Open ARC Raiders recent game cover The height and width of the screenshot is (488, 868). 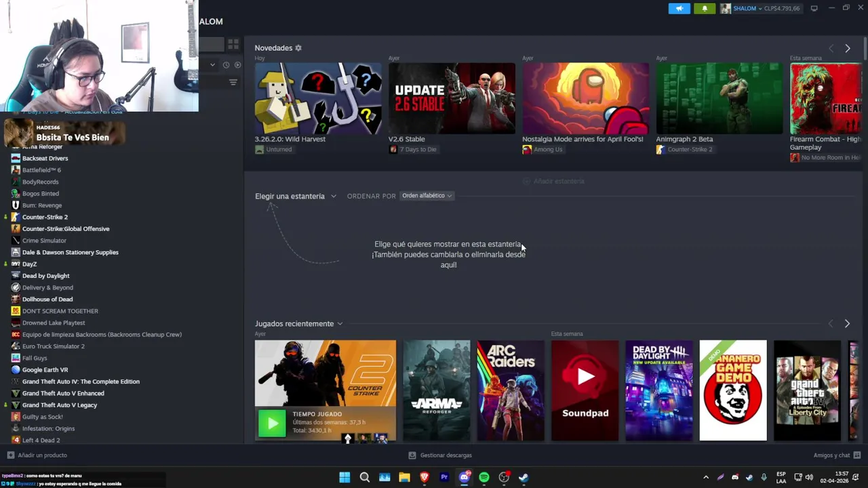click(511, 390)
